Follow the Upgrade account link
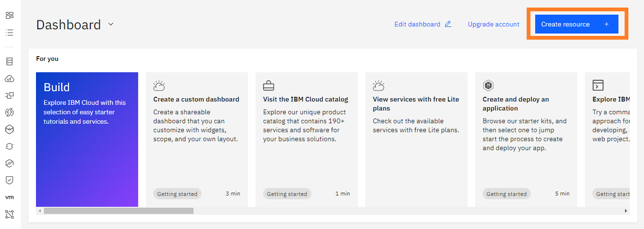 pyautogui.click(x=494, y=24)
